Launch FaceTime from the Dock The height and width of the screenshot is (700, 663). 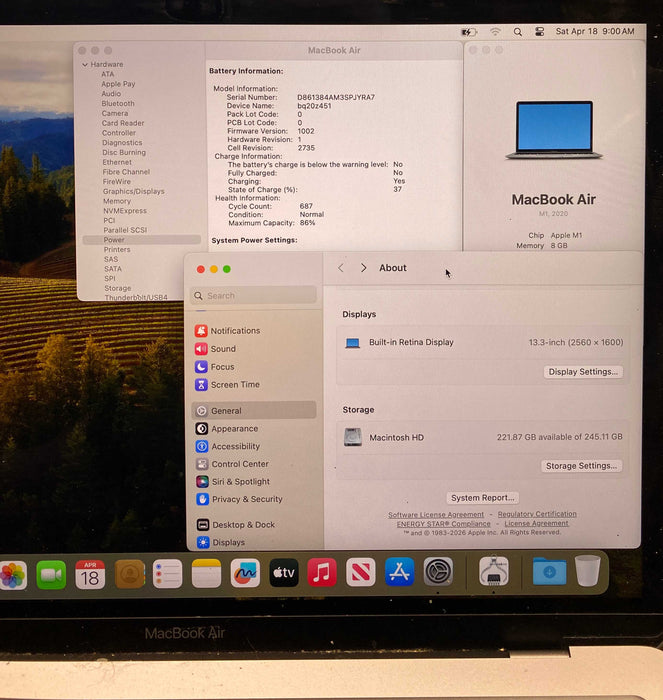(51, 575)
